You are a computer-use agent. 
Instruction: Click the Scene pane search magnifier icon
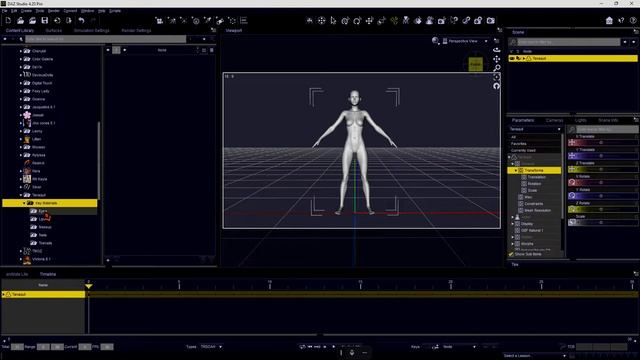513,42
